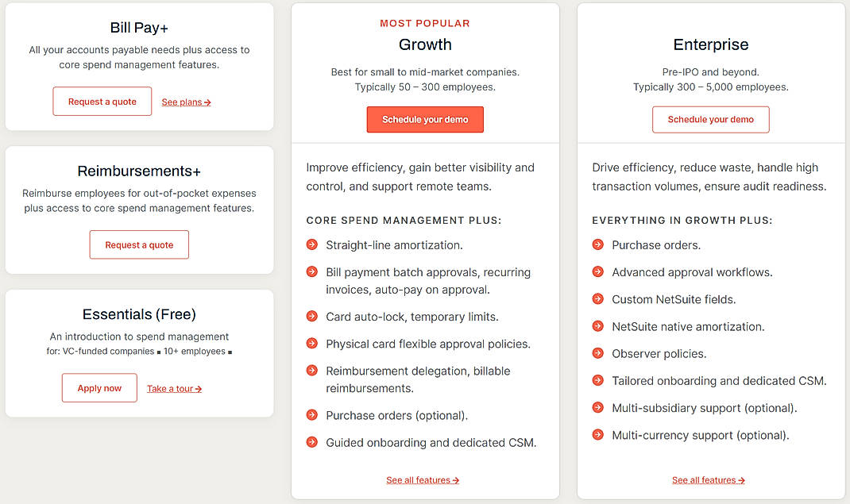Follow the "Take a tour" link
Image resolution: width=850 pixels, height=504 pixels.
point(173,387)
